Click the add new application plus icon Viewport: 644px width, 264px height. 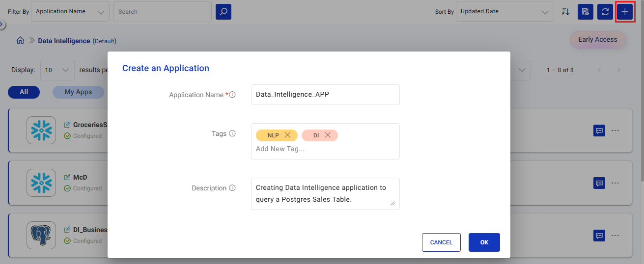pyautogui.click(x=625, y=12)
